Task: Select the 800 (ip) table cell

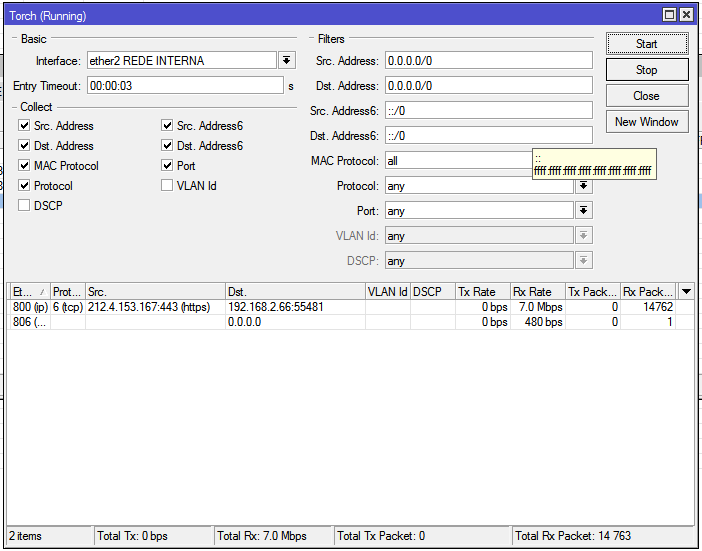Action: point(30,307)
